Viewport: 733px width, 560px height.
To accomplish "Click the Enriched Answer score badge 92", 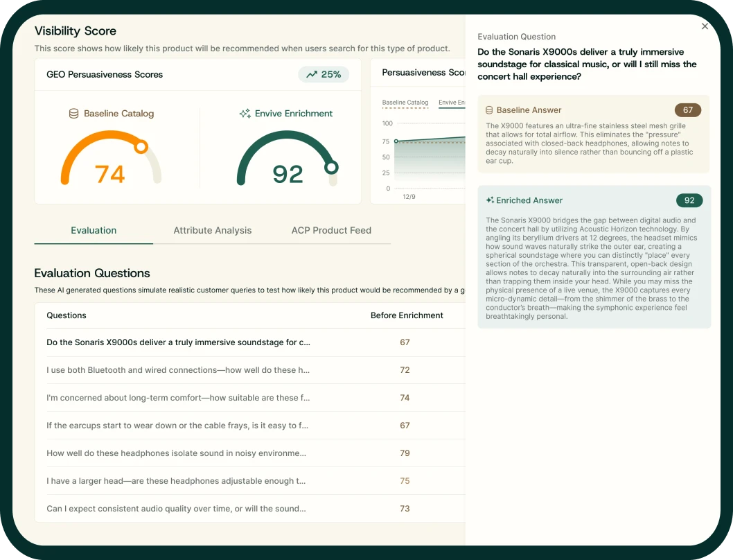I will coord(689,200).
